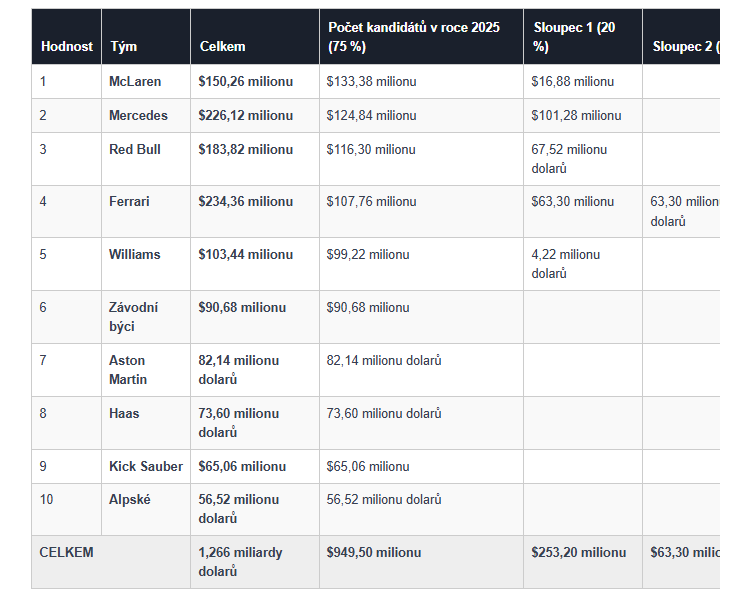Click the Mercedes team name

pyautogui.click(x=138, y=116)
